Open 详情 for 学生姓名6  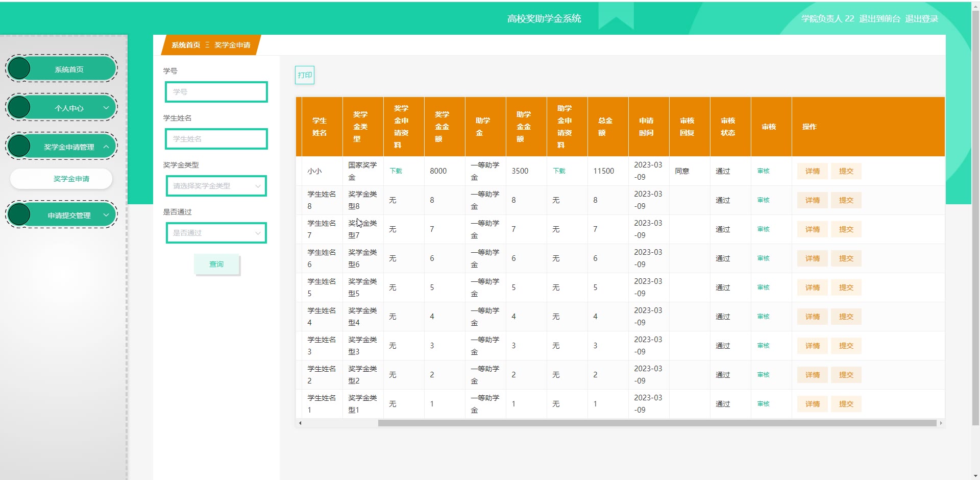click(813, 258)
